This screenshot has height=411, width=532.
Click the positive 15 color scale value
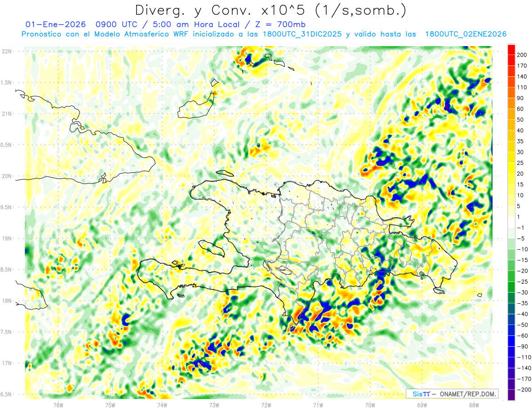520,184
